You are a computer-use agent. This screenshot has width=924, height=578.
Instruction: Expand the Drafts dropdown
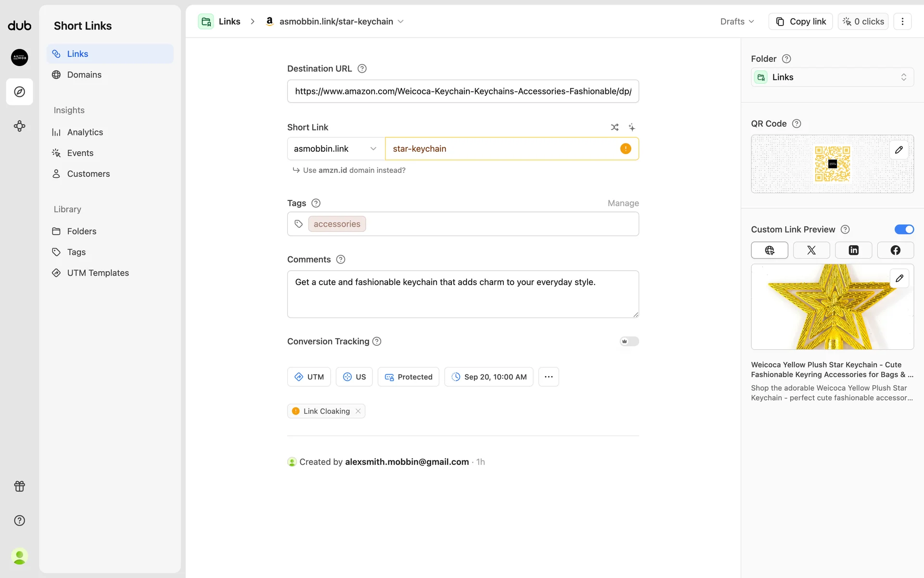click(x=737, y=21)
